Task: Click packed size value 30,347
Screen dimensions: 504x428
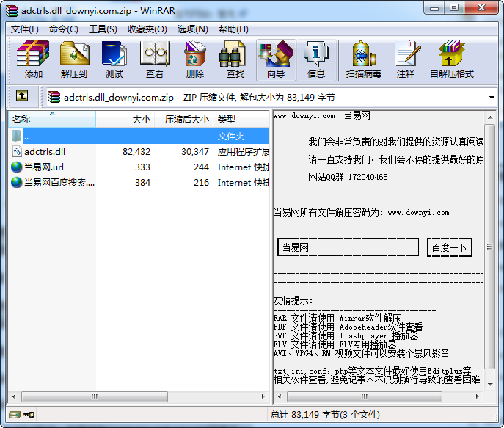Action: [195, 151]
